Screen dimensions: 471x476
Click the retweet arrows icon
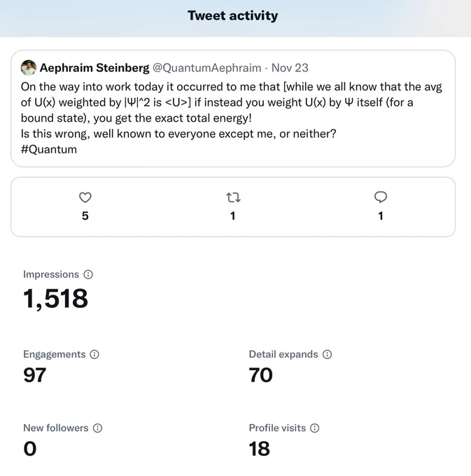(x=233, y=197)
